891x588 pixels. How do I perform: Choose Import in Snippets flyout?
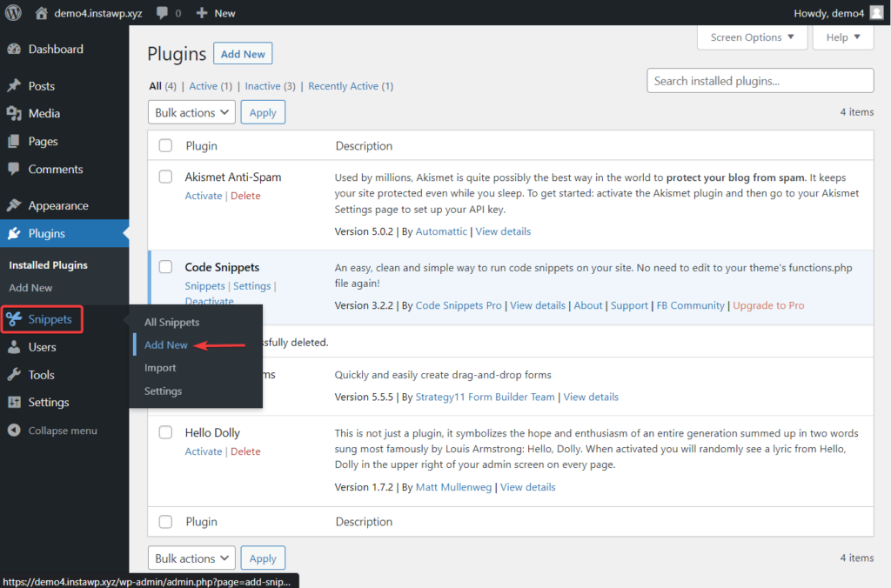[160, 368]
